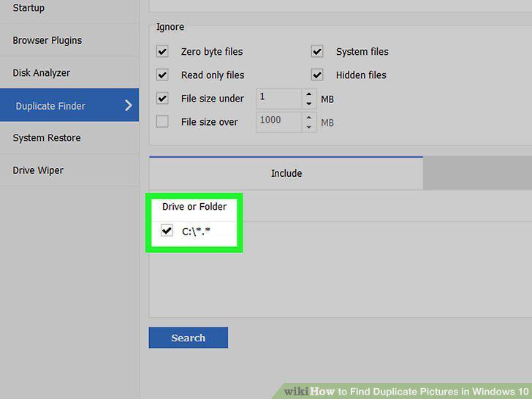Decrease File size under value
The image size is (532, 399).
[x=308, y=104]
